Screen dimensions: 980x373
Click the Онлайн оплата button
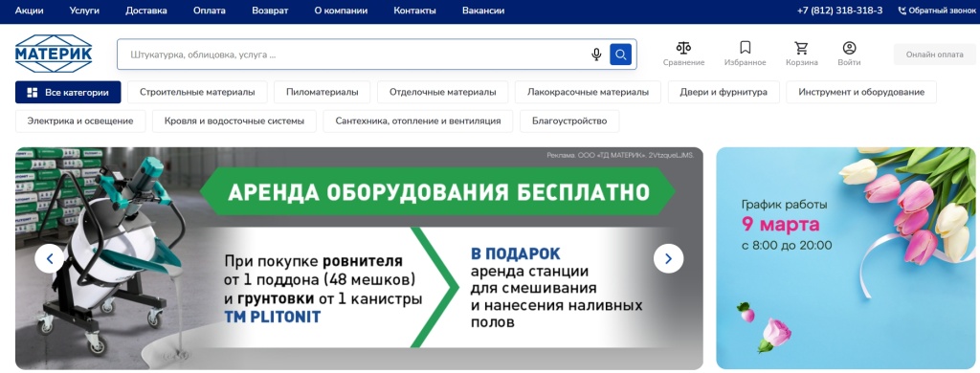coord(934,55)
